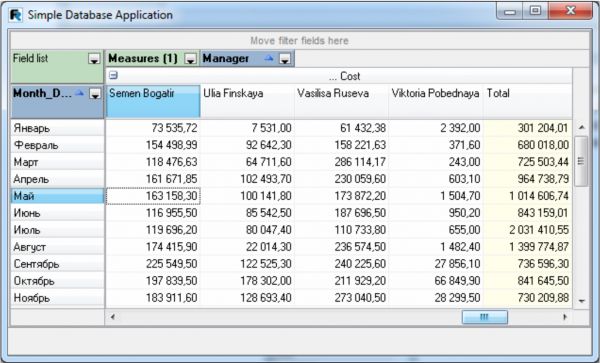Screen dimensions: 600x363
Task: Click the cell with value 163 158,30
Action: (x=153, y=196)
